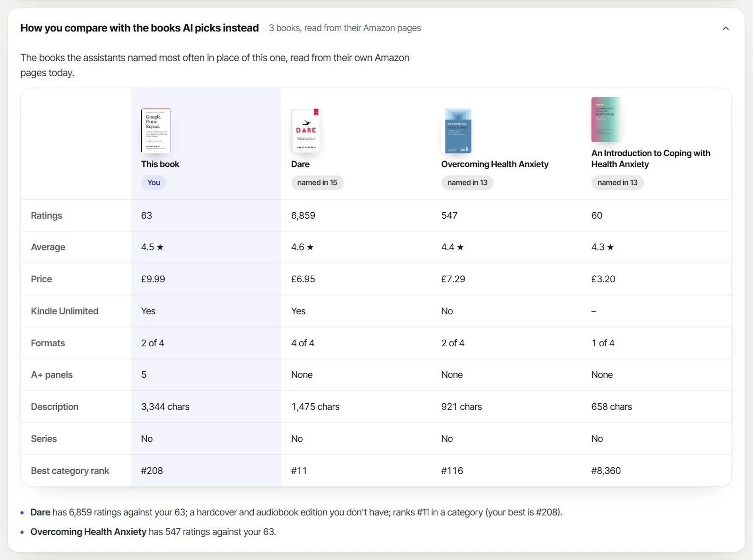Select the 'Formats' row label

point(48,343)
